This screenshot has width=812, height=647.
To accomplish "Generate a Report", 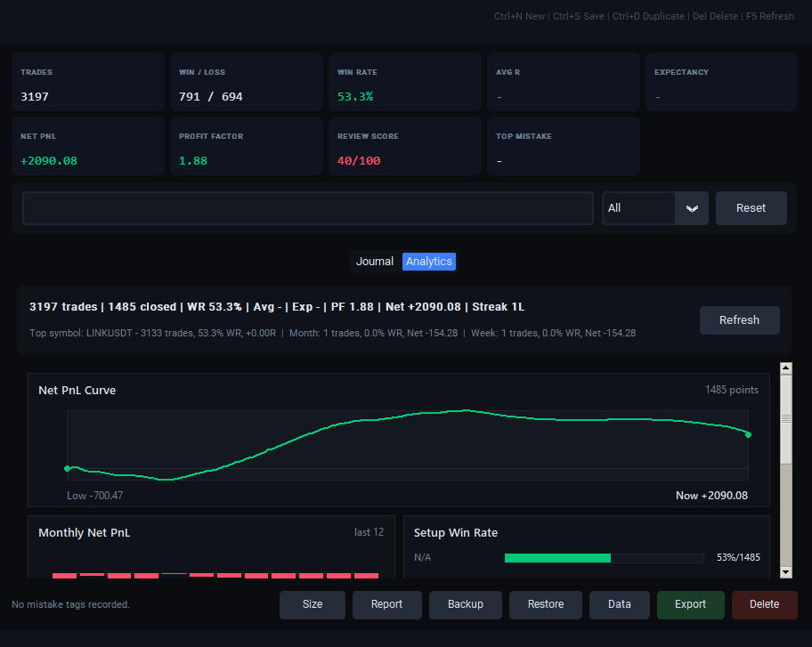I will [x=386, y=604].
